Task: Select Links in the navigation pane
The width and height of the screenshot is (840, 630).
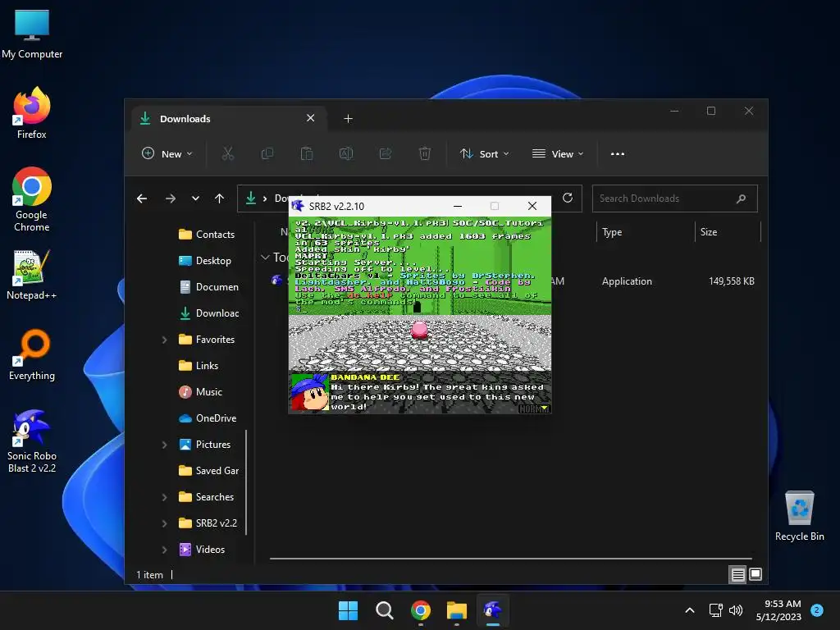Action: (199, 366)
